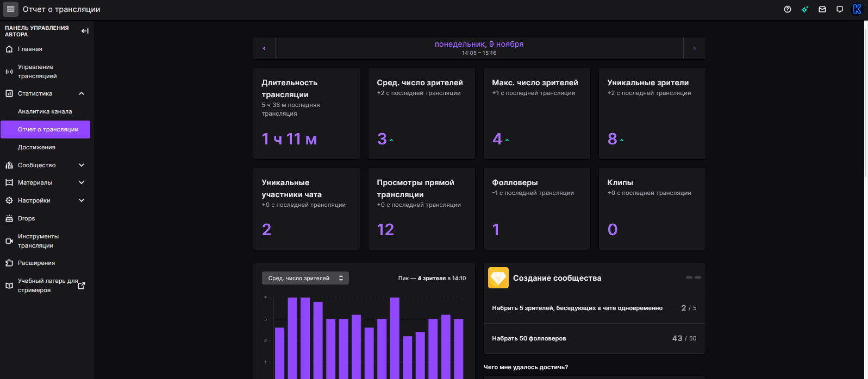Viewport: 868px width, 379px height.
Task: Click the Уникальные участники чата card
Action: (x=307, y=209)
